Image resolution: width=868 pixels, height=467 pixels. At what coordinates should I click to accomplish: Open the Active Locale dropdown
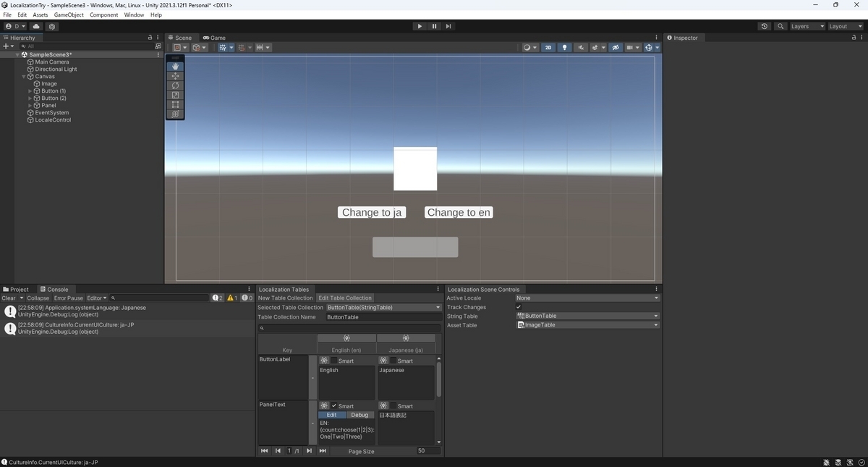(587, 298)
